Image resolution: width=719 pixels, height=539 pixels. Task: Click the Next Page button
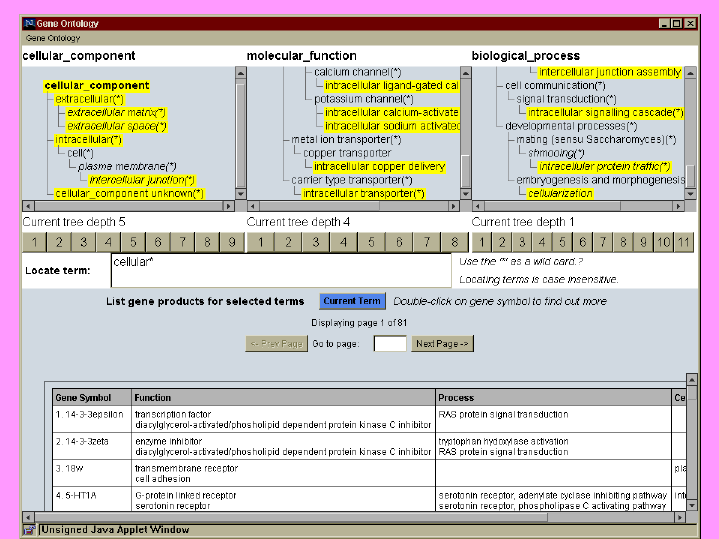coord(441,344)
